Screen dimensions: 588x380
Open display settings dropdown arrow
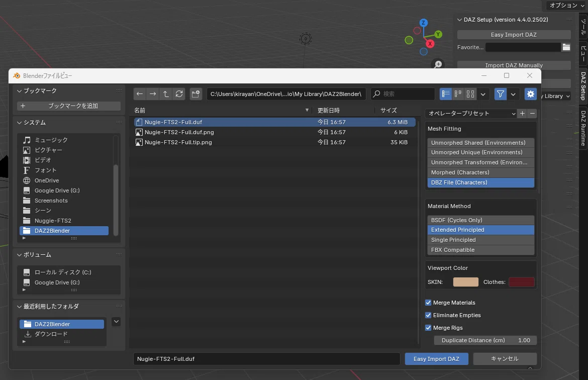(x=483, y=94)
